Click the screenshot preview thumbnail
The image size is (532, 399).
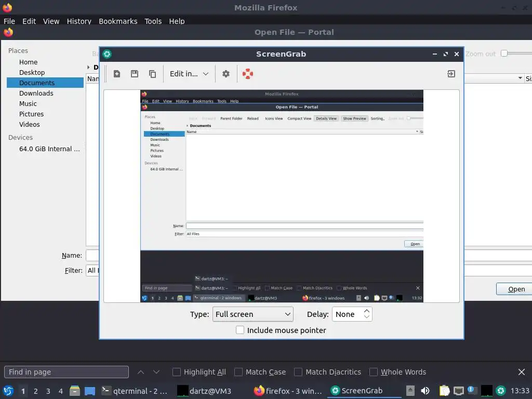pos(282,196)
